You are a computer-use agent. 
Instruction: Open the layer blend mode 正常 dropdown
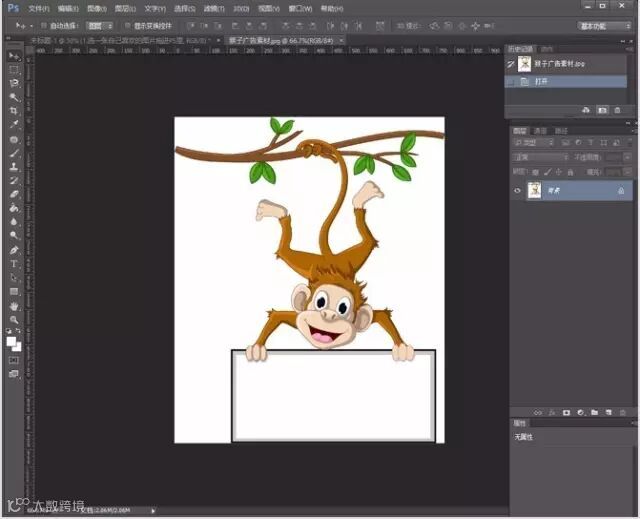pos(538,157)
